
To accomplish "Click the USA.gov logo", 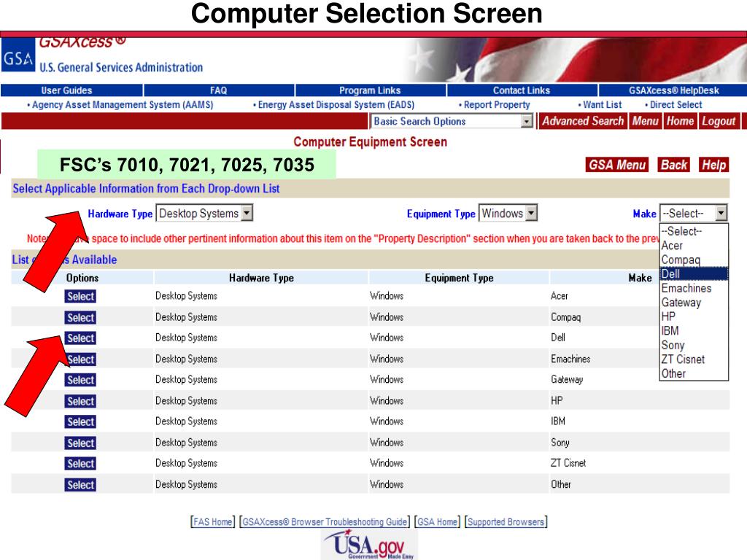I will point(369,544).
